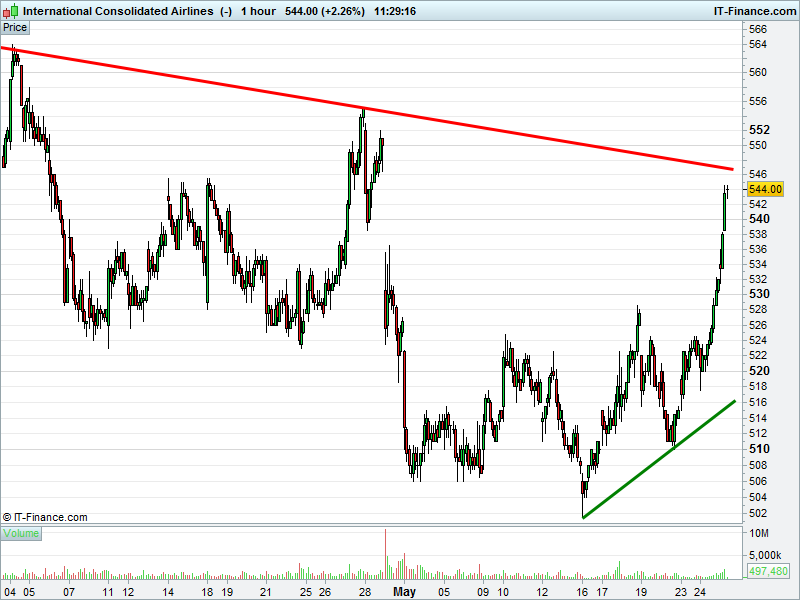The height and width of the screenshot is (600, 800).
Task: Click the Price panel label button
Action: coord(15,28)
